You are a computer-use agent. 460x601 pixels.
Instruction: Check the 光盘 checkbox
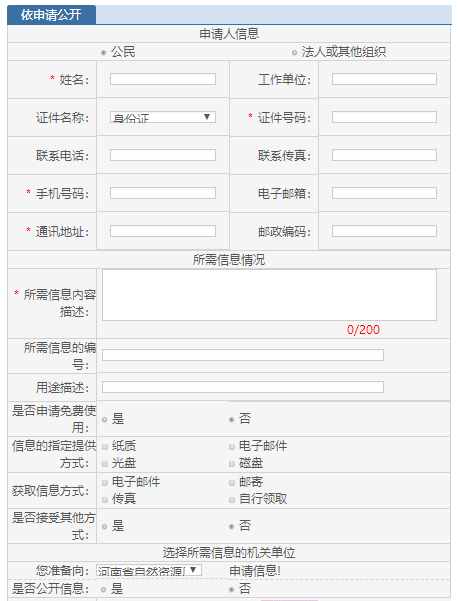pyautogui.click(x=105, y=464)
